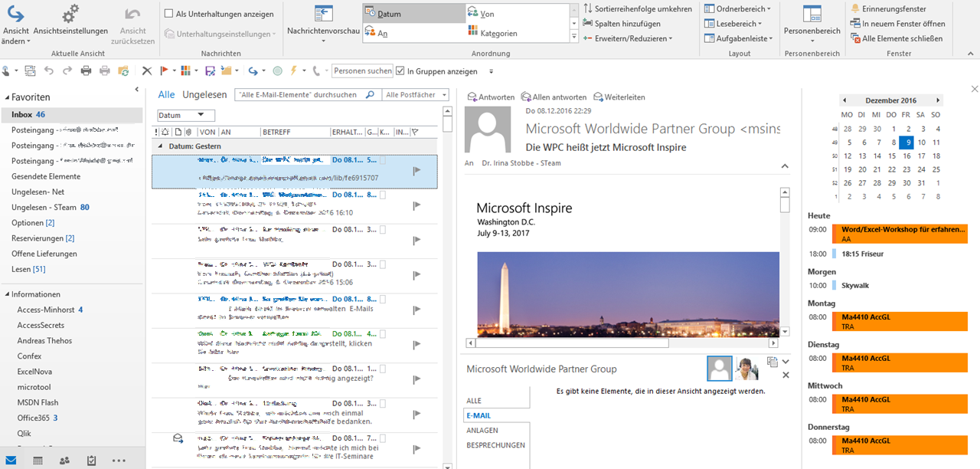The image size is (980, 469).
Task: Open the "Datum" sort dropdown above the message list
Action: pyautogui.click(x=185, y=113)
